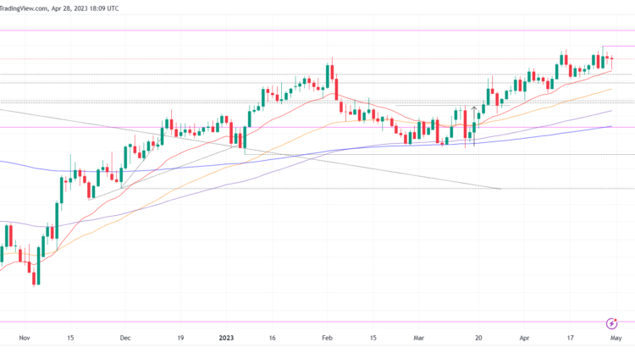Select the Dec label on time axis
Screen dimensions: 635x364
coord(125,338)
